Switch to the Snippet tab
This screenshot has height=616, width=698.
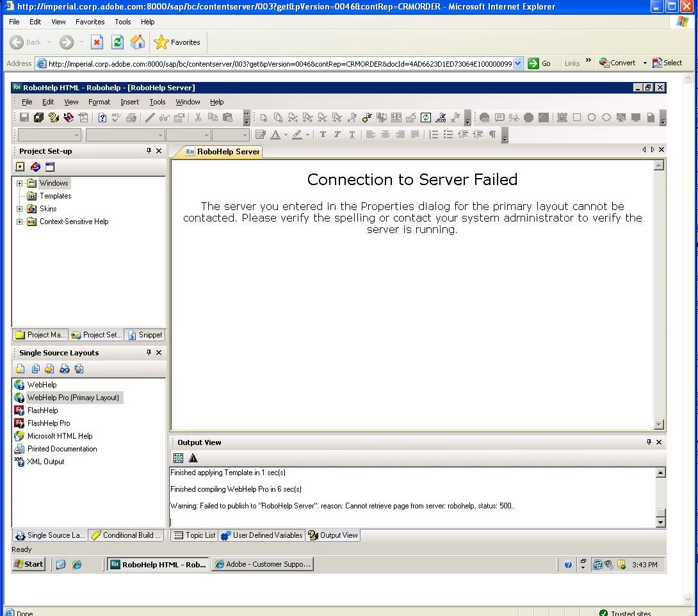[145, 335]
